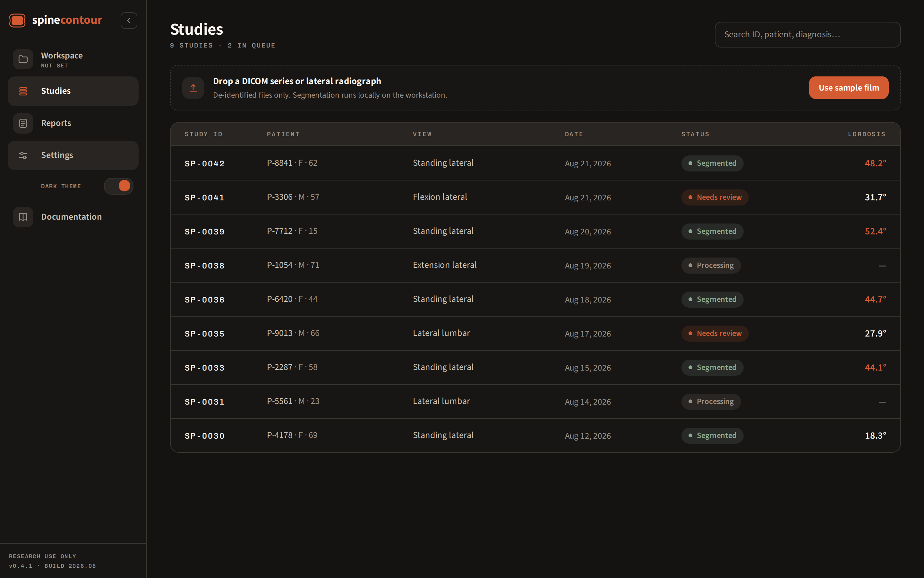Click the Studies stack icon in sidebar
This screenshot has width=924, height=578.
tap(23, 91)
